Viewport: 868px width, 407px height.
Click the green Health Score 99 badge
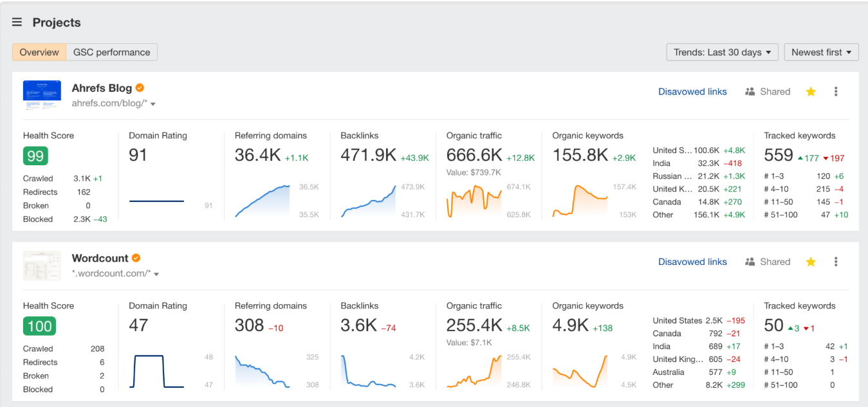[35, 156]
